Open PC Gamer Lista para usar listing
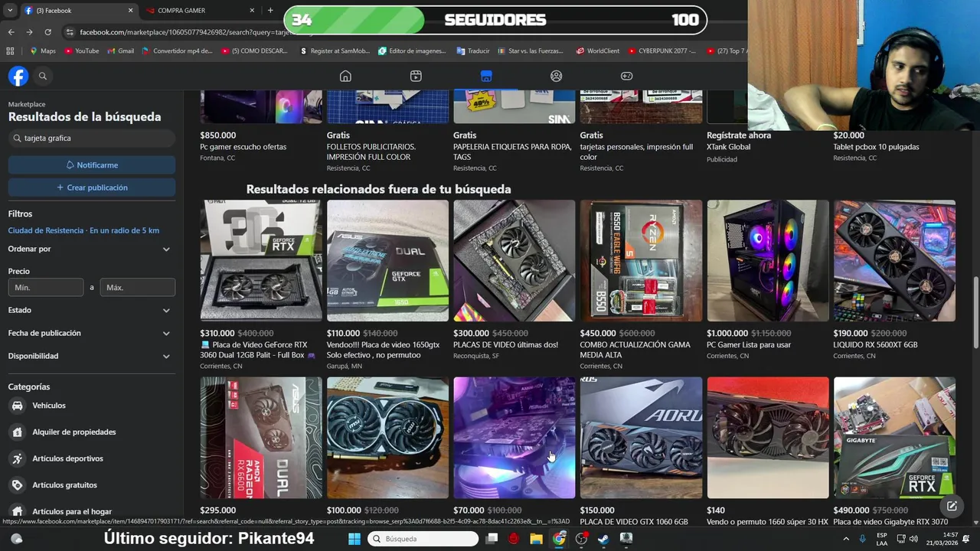The width and height of the screenshot is (980, 551). 768,261
